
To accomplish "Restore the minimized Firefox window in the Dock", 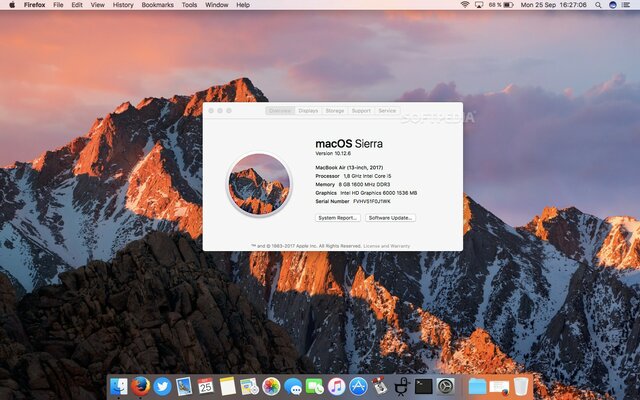I will pos(499,388).
